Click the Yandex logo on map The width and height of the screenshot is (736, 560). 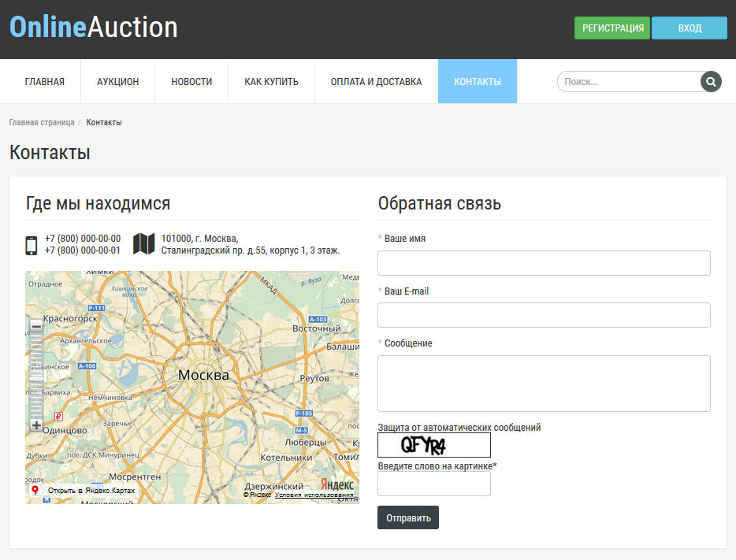point(336,484)
